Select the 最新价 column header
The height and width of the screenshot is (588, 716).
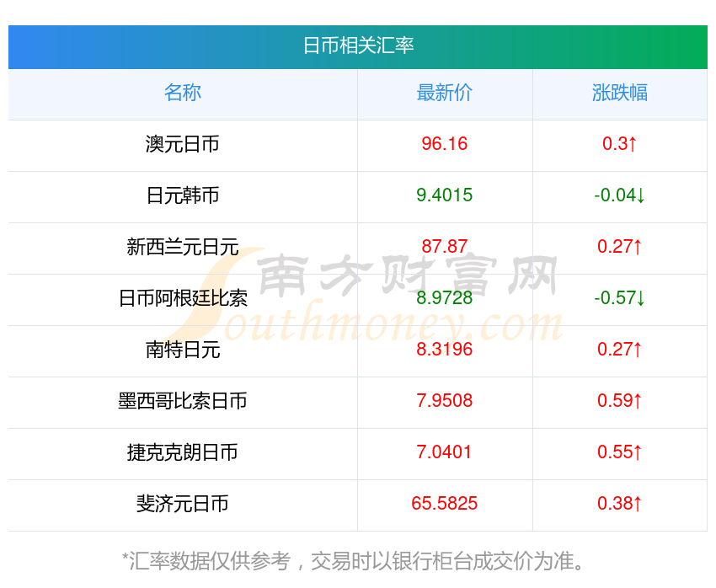[x=444, y=93]
